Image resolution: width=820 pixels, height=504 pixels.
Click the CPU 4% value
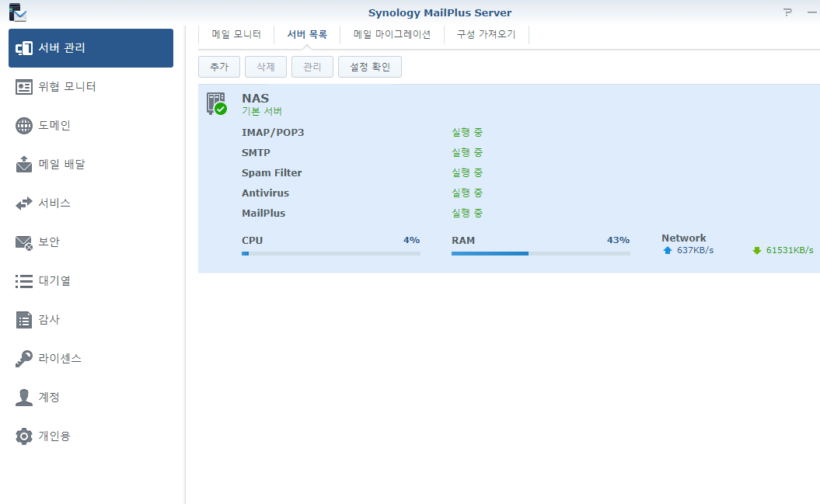(412, 240)
